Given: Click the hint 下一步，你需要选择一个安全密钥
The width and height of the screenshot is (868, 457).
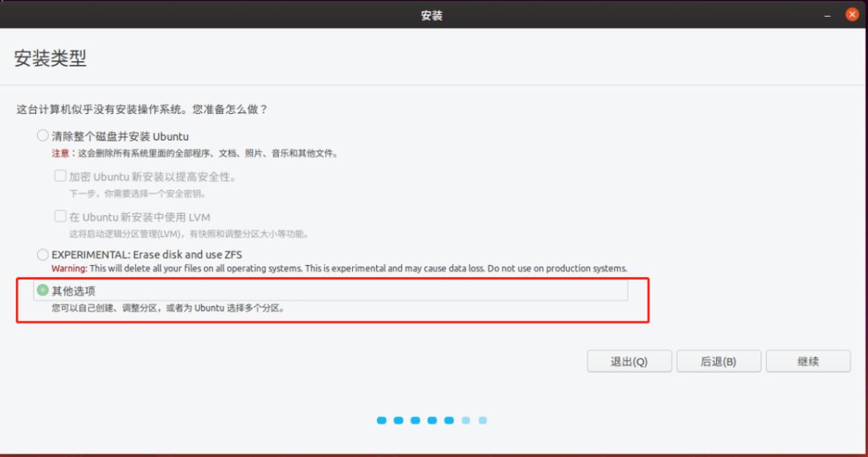Looking at the screenshot, I should [x=138, y=194].
